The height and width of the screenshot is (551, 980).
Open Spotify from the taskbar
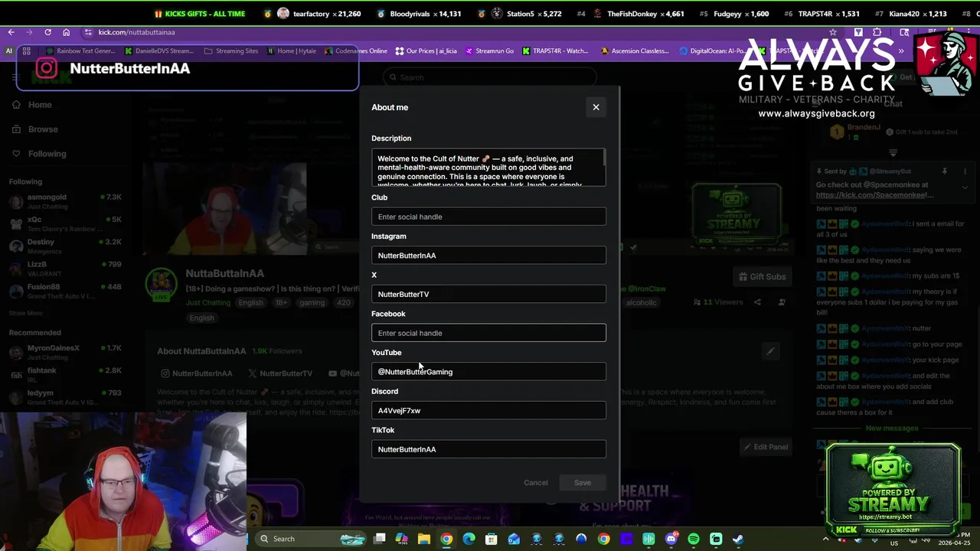694,539
